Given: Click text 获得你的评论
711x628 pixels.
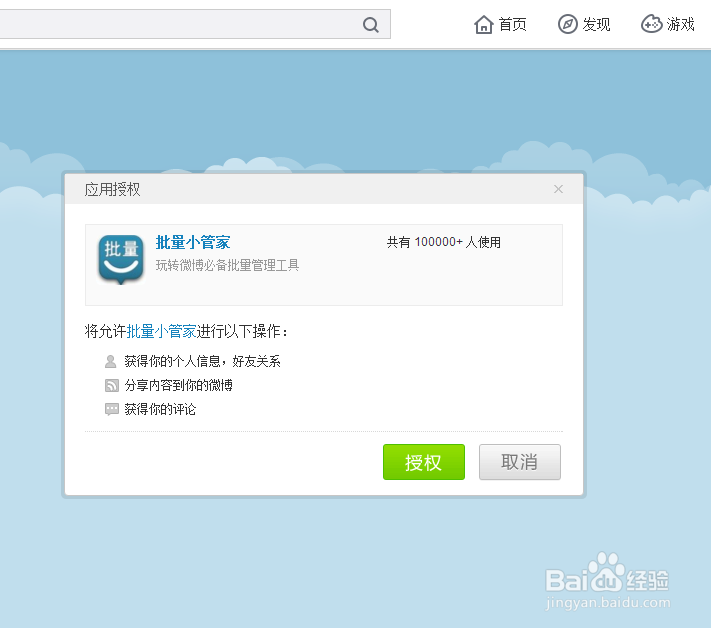Looking at the screenshot, I should pos(160,409).
